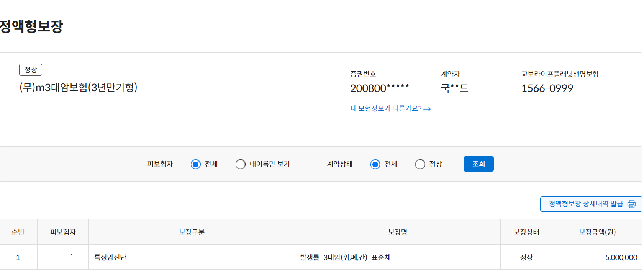The width and height of the screenshot is (644, 278).
Task: Select 내이름만 보기 radio option
Action: pyautogui.click(x=240, y=164)
